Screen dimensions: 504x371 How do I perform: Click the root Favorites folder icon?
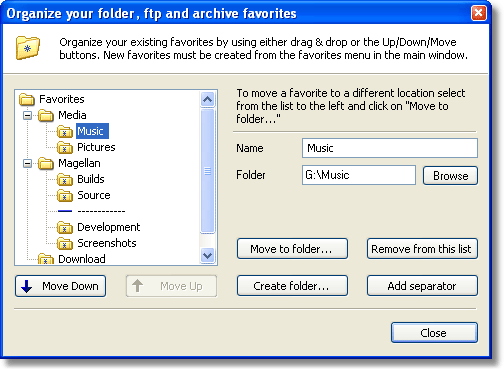point(27,99)
